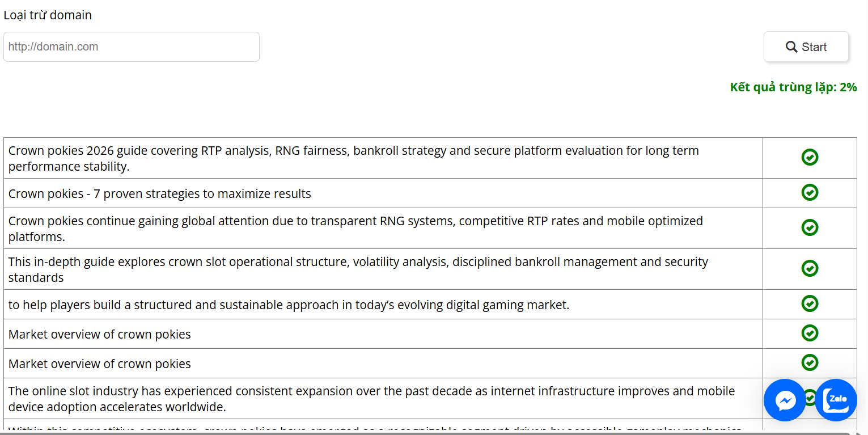Open the Zalo chat bubble

point(836,400)
